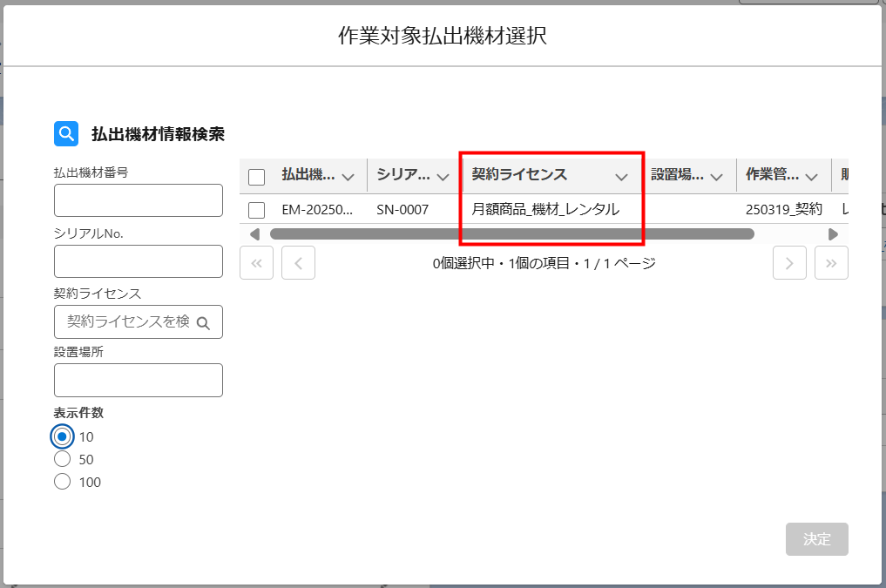
Task: Open the 契約ライセンス column dropdown menu
Action: pyautogui.click(x=621, y=177)
